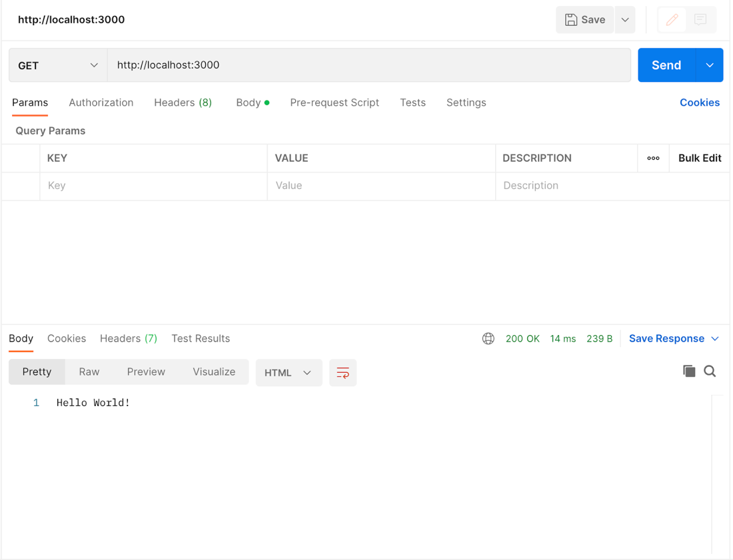Change response format from HTML dropdown
The image size is (733, 560).
click(x=289, y=372)
